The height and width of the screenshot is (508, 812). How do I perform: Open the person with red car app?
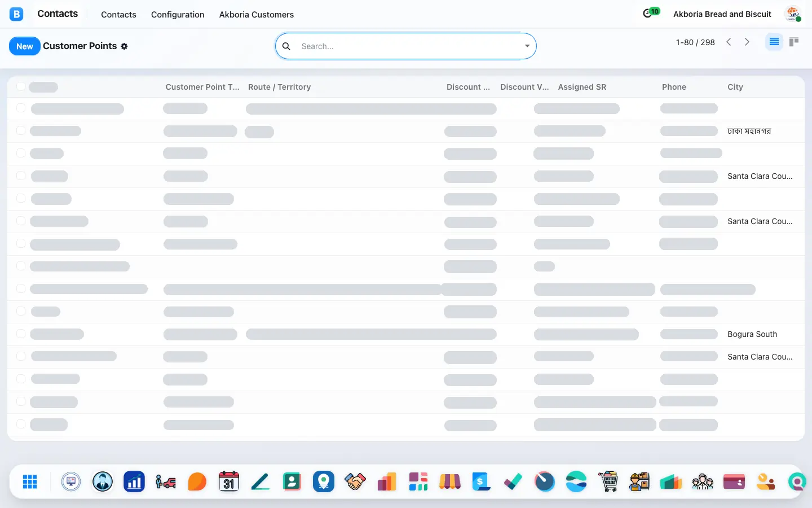pyautogui.click(x=166, y=481)
